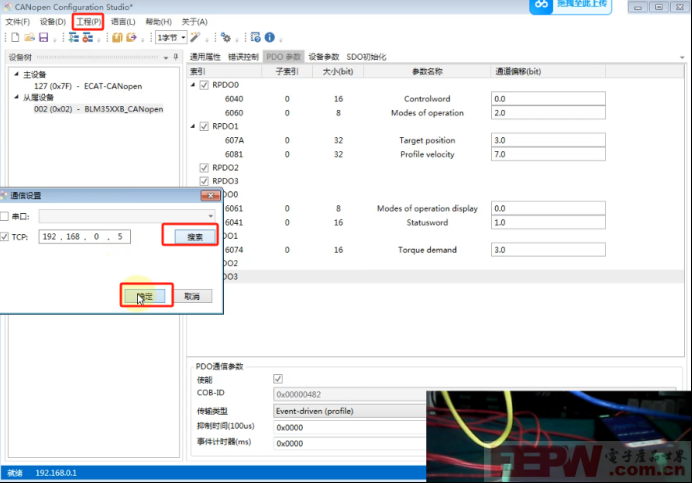The width and height of the screenshot is (692, 483).
Task: Click the Add device (green plus) icon
Action: click(x=74, y=38)
